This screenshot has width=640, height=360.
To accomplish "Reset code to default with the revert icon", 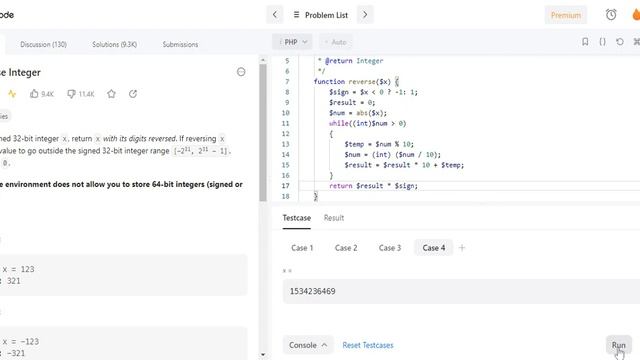I will point(620,42).
